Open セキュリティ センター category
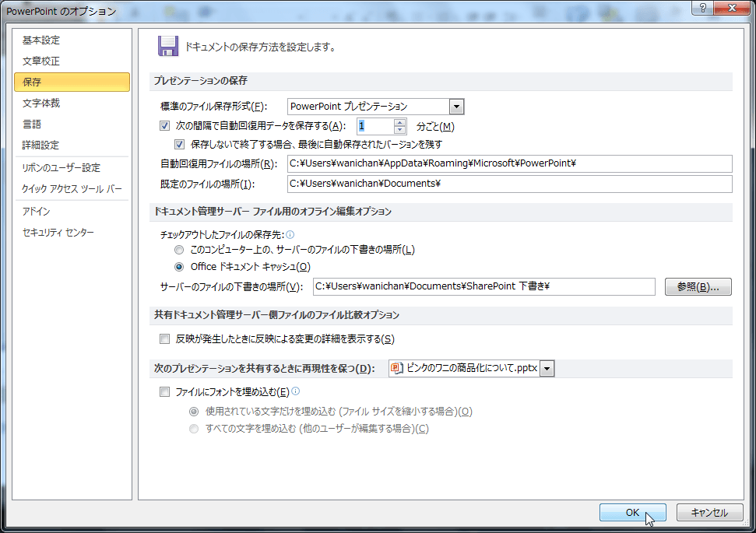Image resolution: width=756 pixels, height=533 pixels. 72,233
